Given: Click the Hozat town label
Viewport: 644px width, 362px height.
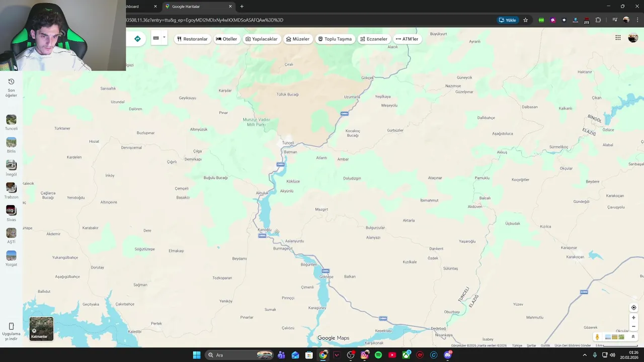Looking at the screenshot, I should click(94, 141).
